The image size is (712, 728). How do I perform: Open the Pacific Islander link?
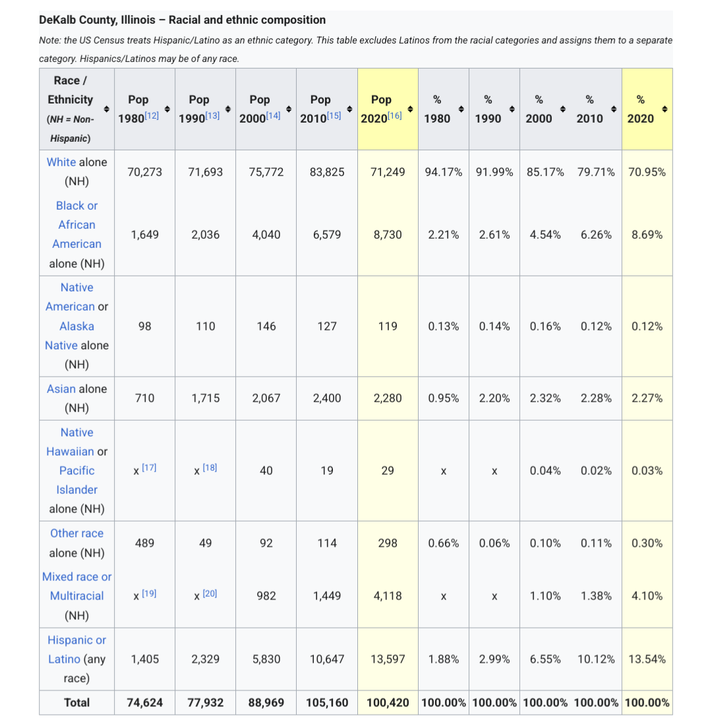click(x=76, y=480)
